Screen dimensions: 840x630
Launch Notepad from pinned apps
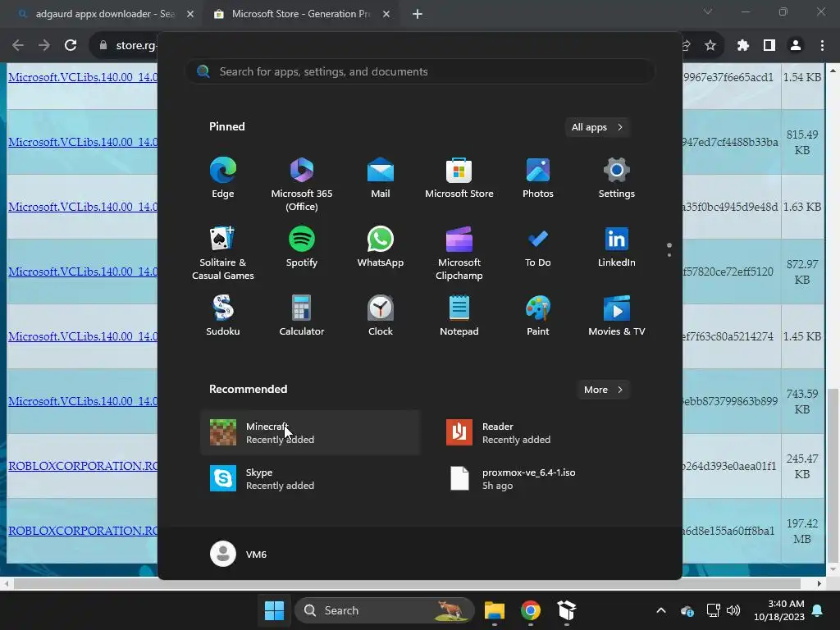[x=459, y=316]
